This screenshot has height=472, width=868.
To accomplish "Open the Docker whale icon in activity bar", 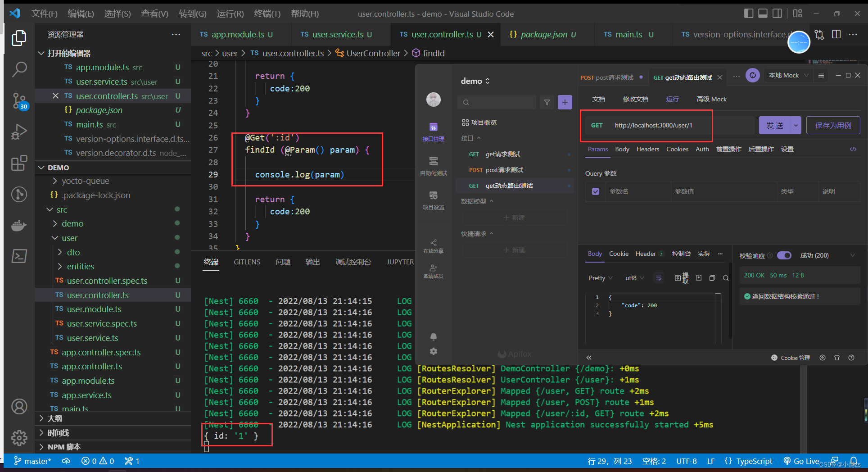I will coord(19,225).
